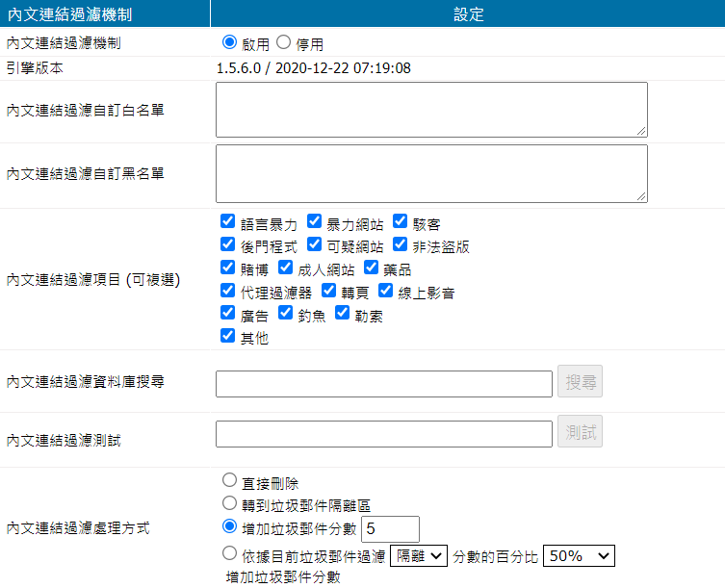This screenshot has height=588, width=725.
Task: Click in the custom blacklist (黑名單) text area
Action: [431, 173]
